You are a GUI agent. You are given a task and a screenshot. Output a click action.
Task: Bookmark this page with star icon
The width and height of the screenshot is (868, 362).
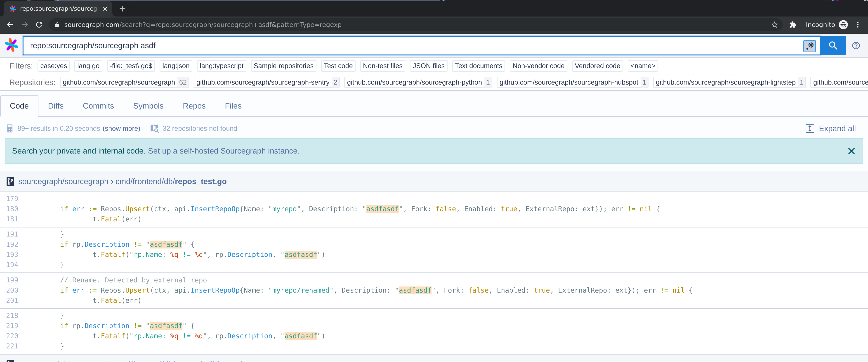(x=774, y=25)
